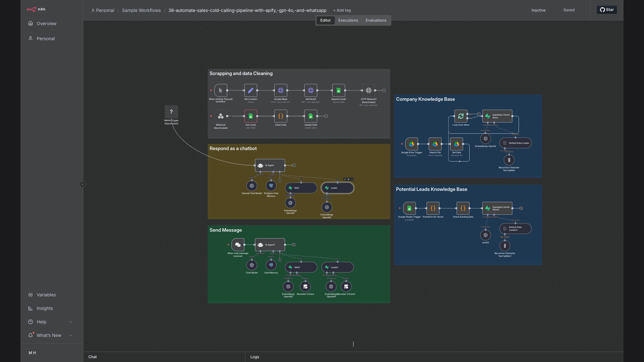Select the Google Drive Trigger node

pos(412,144)
